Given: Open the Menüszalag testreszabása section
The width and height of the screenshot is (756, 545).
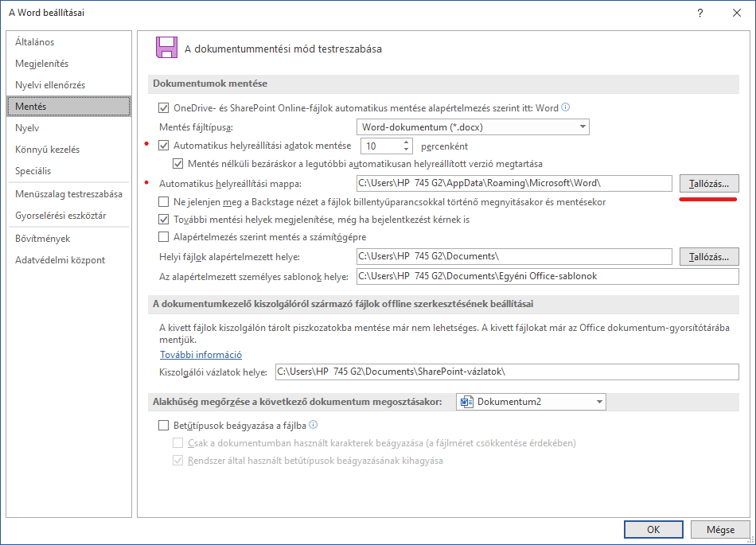Looking at the screenshot, I should pos(68,193).
